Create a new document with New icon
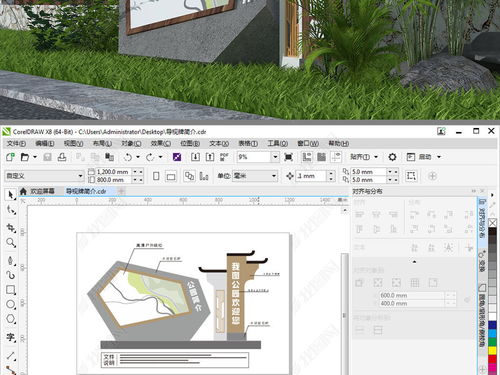This screenshot has height=375, width=500. tap(10, 157)
